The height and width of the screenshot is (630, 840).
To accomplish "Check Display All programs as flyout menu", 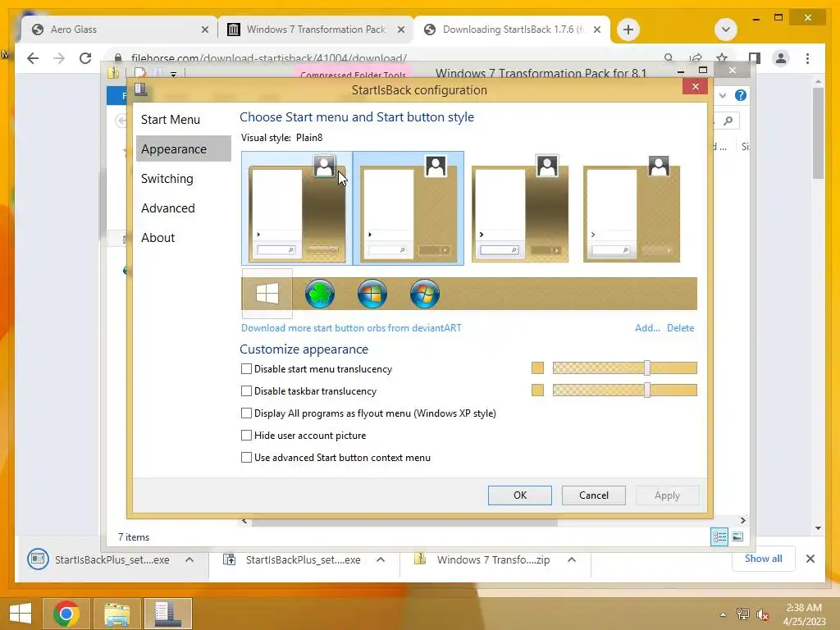I will click(246, 413).
